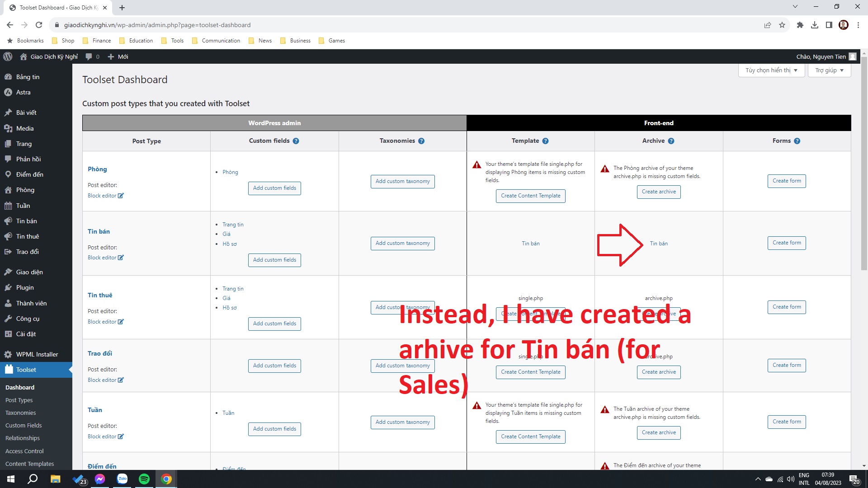Open a new browser tab

click(x=122, y=8)
